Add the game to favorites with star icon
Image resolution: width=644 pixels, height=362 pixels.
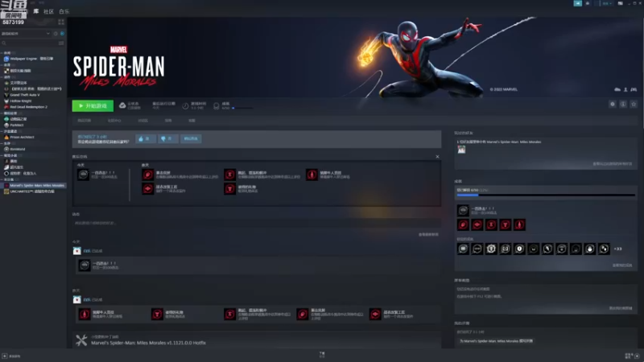click(x=634, y=105)
